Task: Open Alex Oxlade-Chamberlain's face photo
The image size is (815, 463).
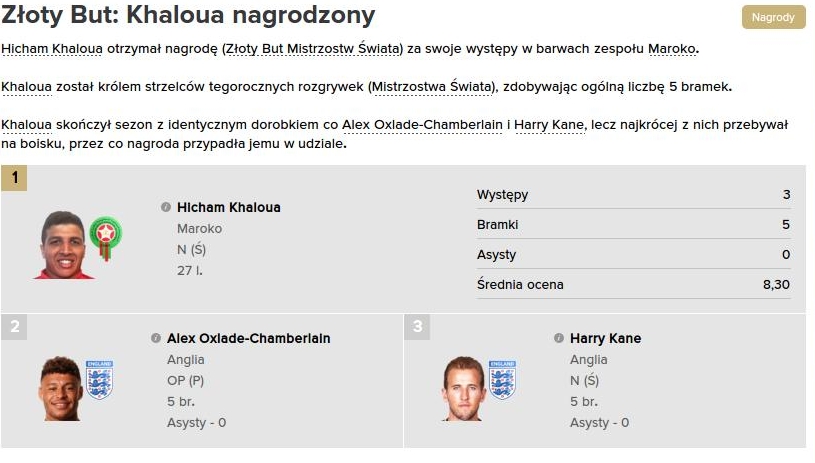Action: pyautogui.click(x=62, y=388)
